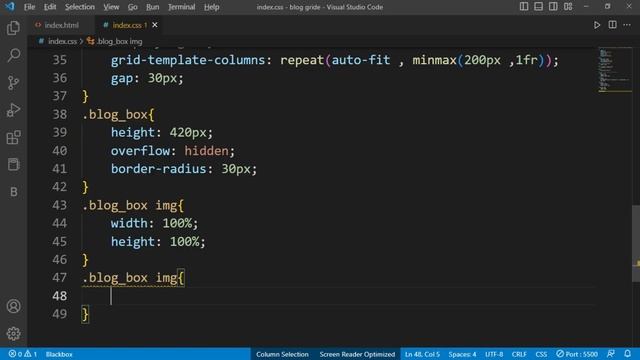Open the Terminal menu
This screenshot has width=640, height=360.
(182, 7)
